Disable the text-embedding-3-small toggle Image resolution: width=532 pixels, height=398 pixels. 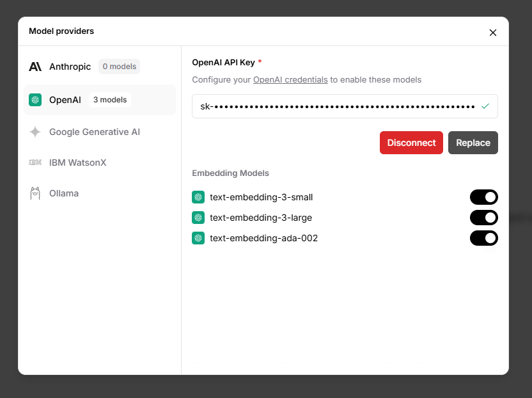pos(484,197)
